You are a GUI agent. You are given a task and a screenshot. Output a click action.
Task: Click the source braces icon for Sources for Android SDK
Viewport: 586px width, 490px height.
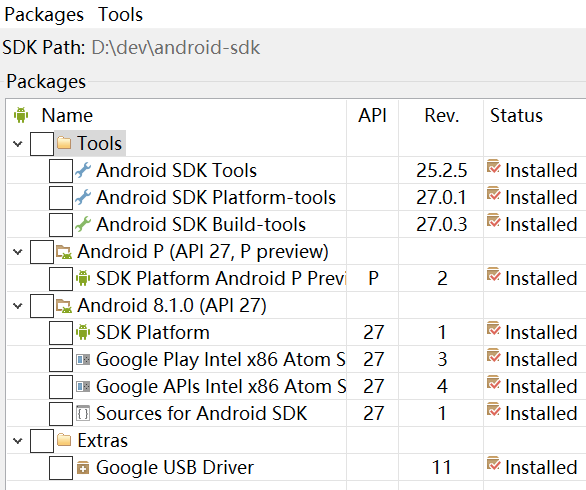[x=83, y=413]
